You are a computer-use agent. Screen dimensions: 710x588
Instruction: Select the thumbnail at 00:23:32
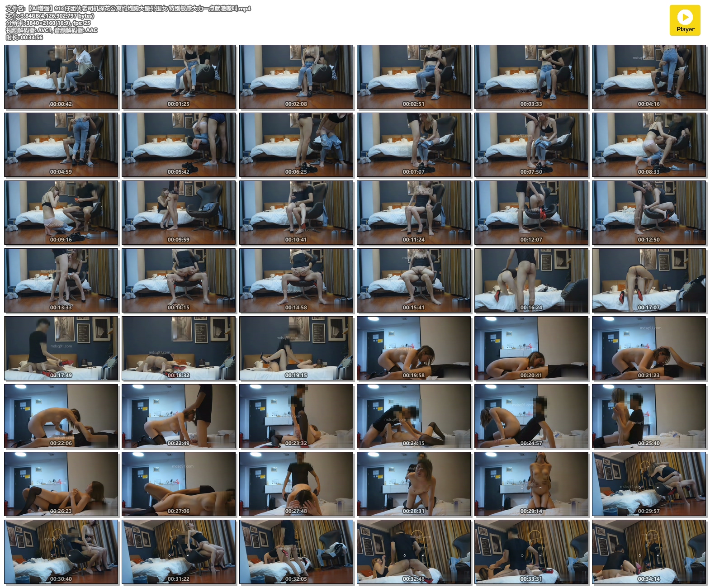pos(296,416)
